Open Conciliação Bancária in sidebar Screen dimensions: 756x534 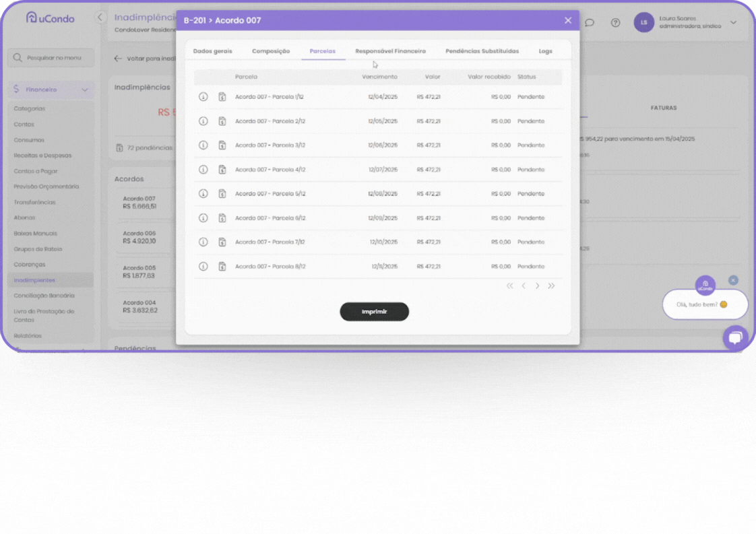coord(44,296)
